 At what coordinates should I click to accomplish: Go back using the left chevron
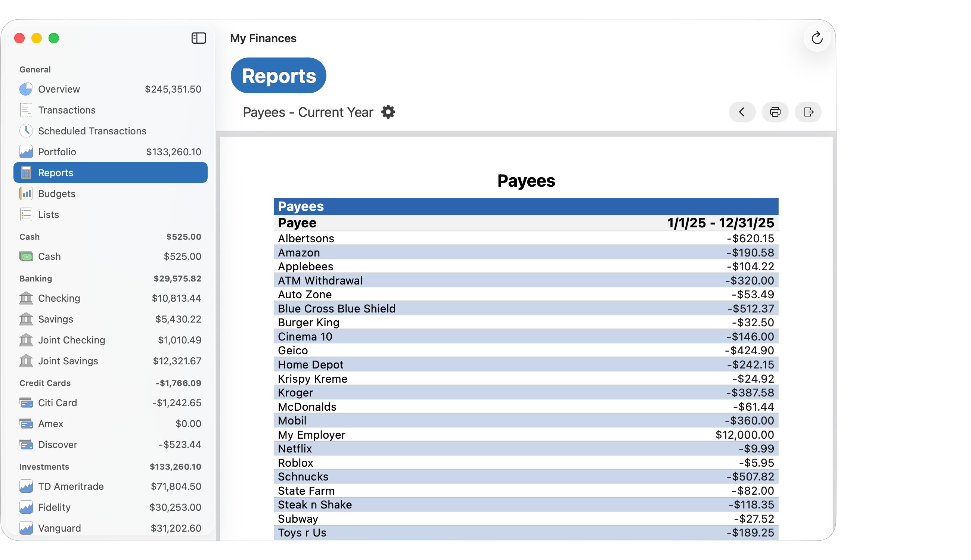742,112
